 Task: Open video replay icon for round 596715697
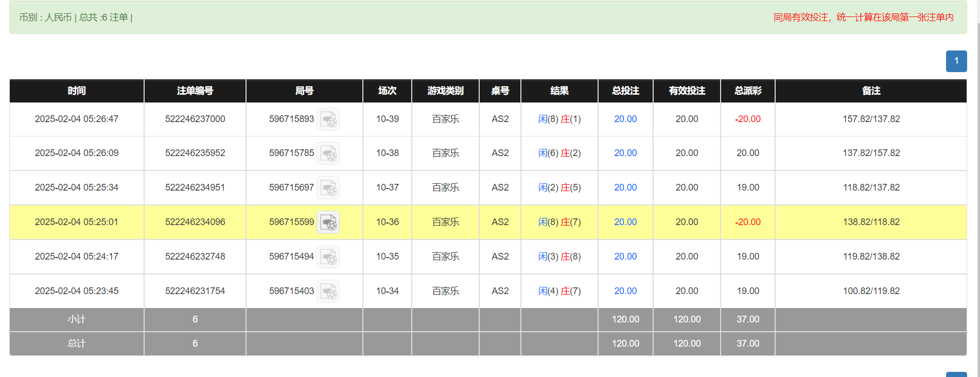point(328,188)
